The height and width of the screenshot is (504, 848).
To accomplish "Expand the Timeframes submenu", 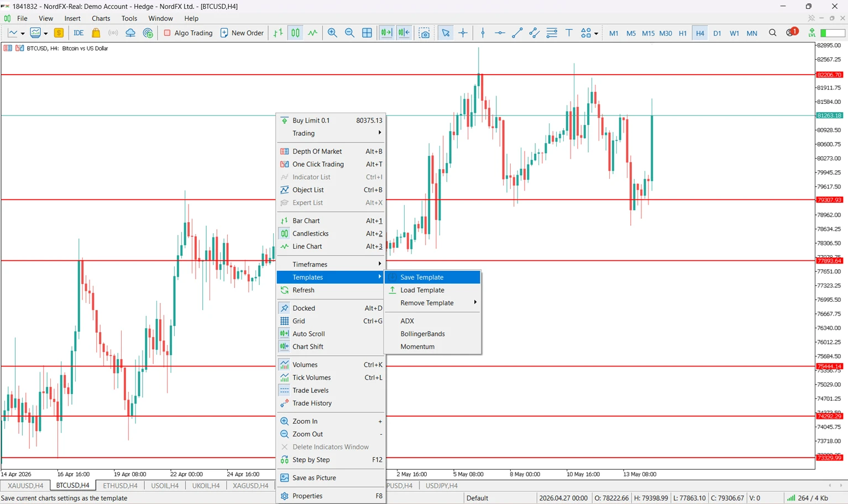I will click(x=331, y=264).
